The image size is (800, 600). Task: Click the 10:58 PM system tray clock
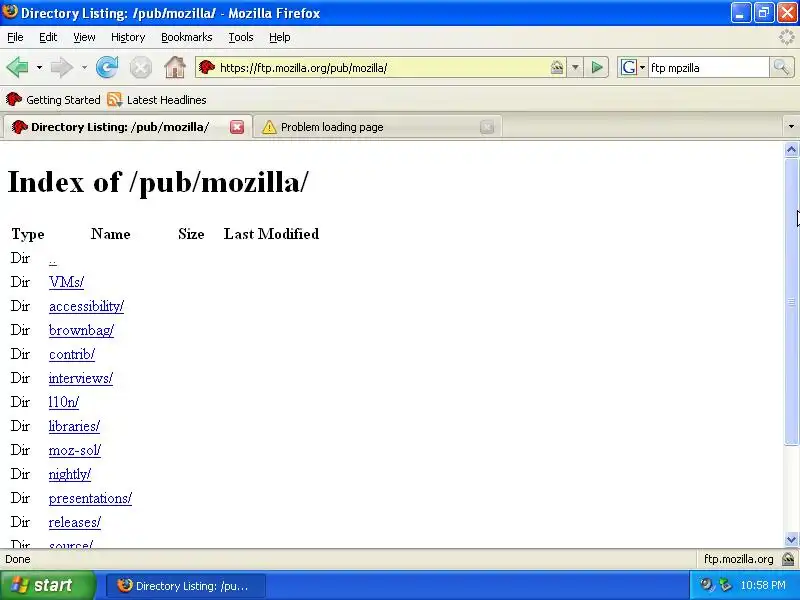coord(763,585)
